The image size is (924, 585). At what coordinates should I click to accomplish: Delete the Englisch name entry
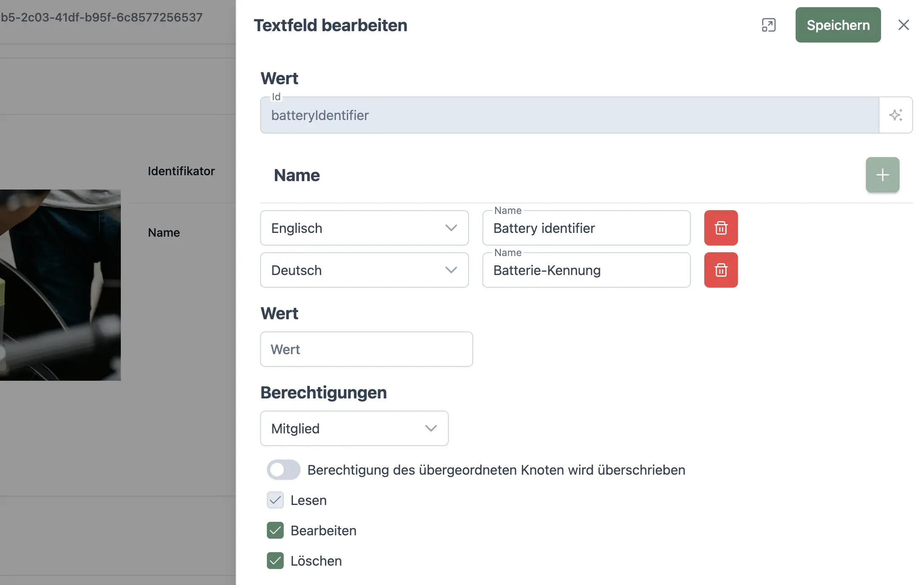pyautogui.click(x=721, y=228)
